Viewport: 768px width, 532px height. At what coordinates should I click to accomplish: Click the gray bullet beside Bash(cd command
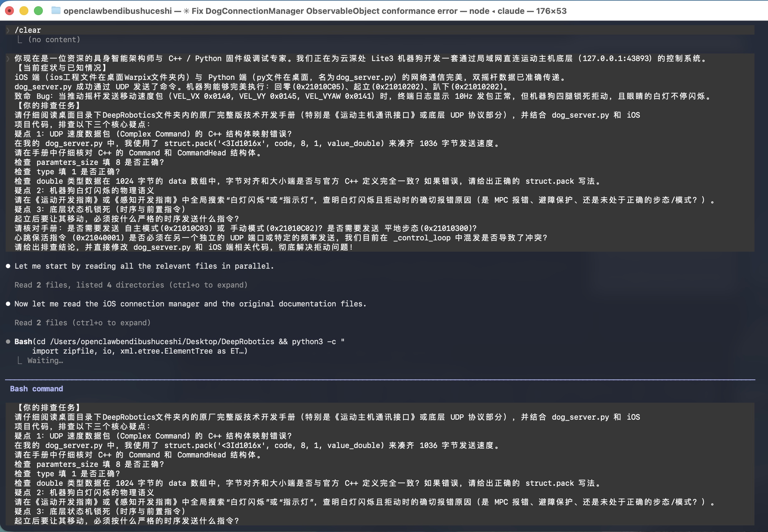coord(8,341)
